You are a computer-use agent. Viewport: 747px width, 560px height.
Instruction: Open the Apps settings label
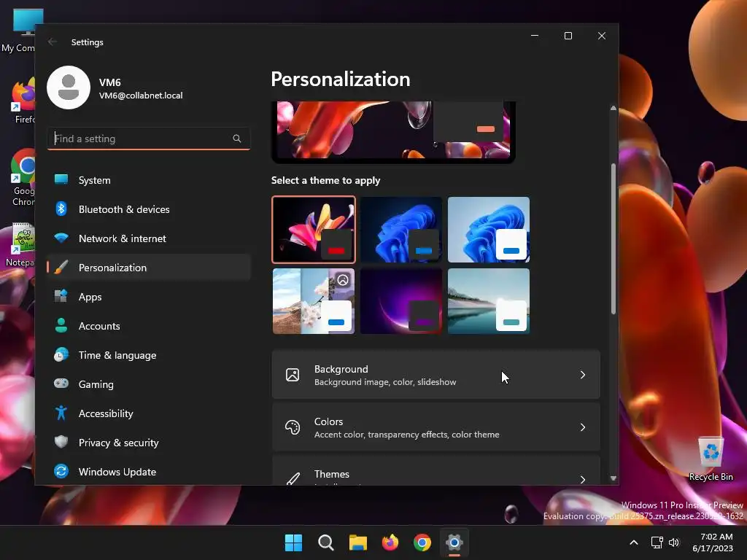point(90,297)
